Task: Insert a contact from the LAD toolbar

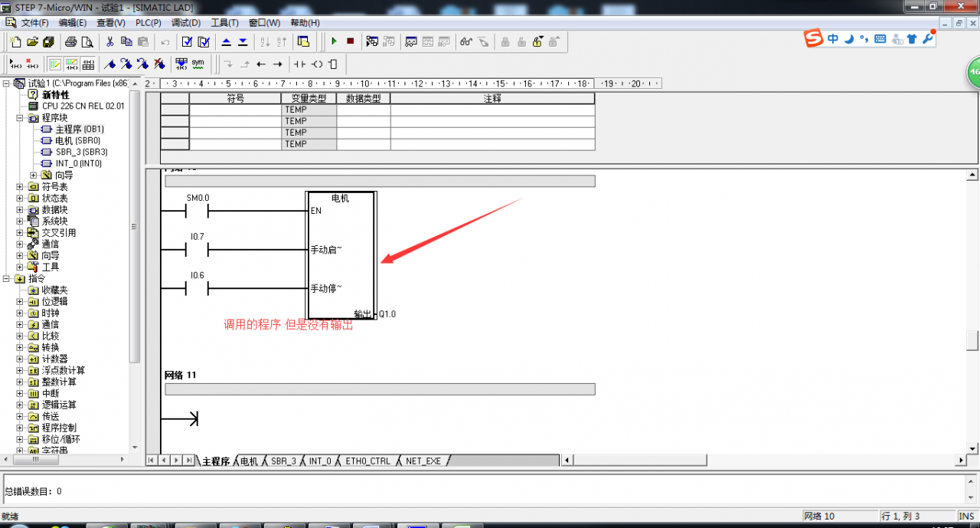Action: tap(299, 64)
